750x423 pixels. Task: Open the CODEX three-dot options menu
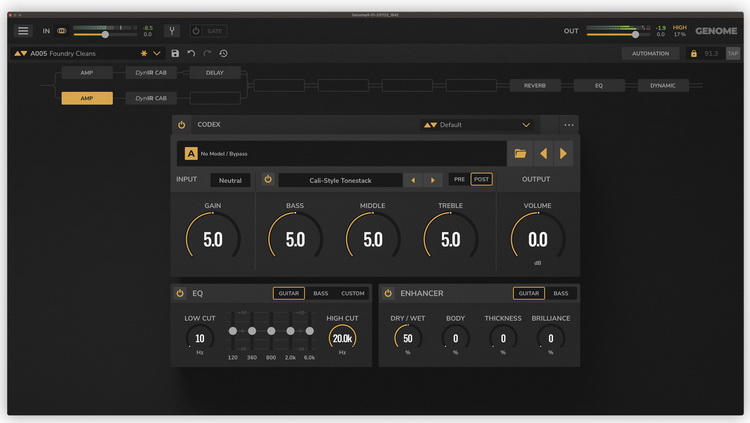[x=569, y=125]
